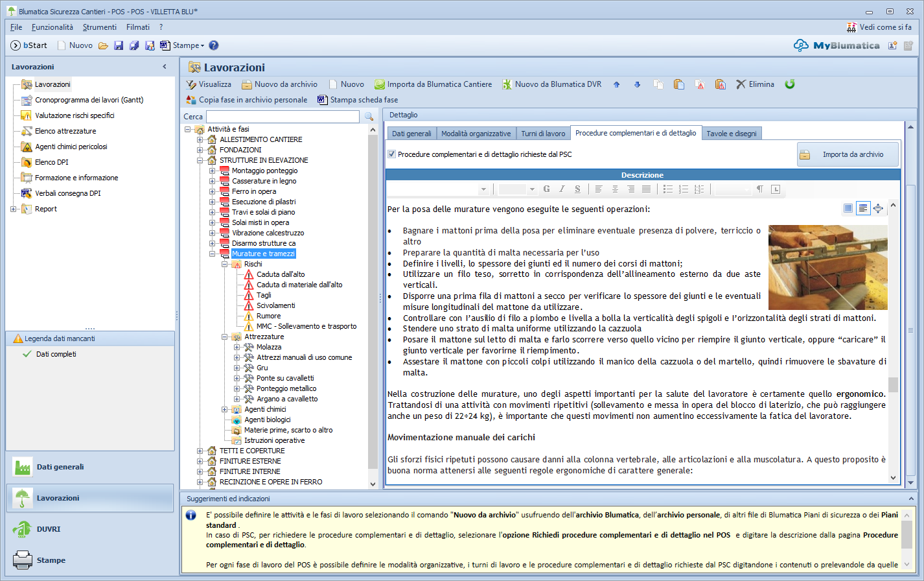Click the open folder icon
The width and height of the screenshot is (924, 581).
[103, 45]
